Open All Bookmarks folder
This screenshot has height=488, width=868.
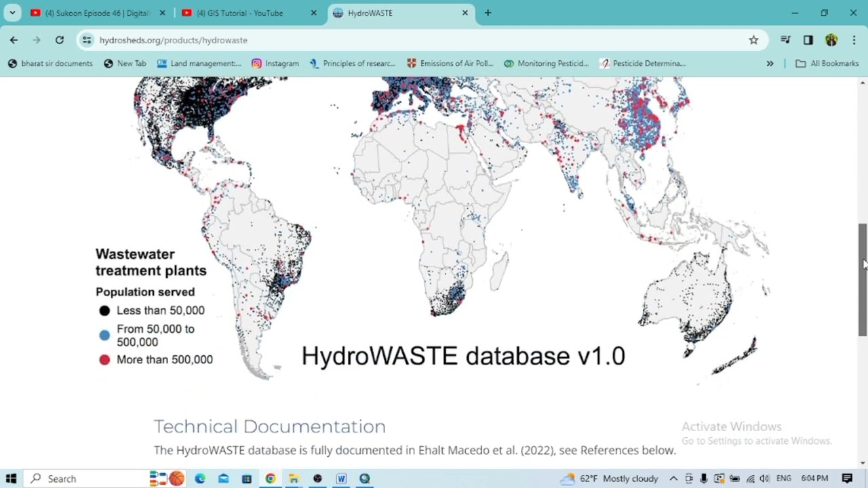pyautogui.click(x=827, y=63)
